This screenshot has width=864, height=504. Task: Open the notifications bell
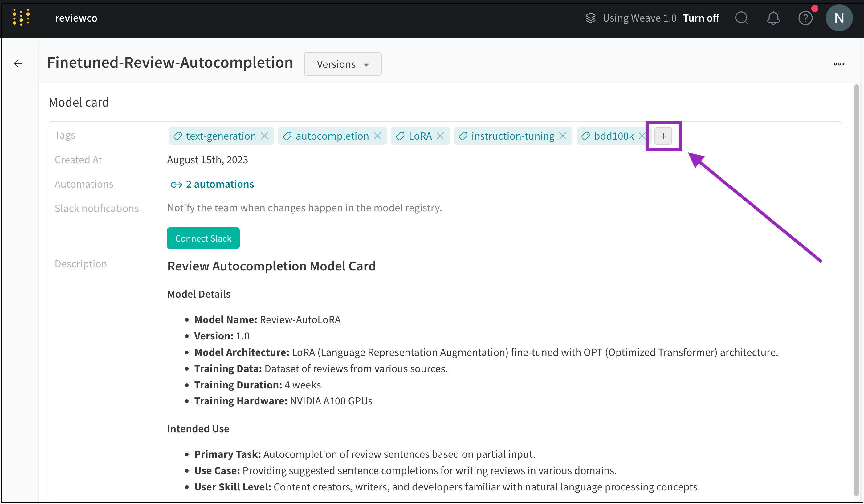[773, 18]
